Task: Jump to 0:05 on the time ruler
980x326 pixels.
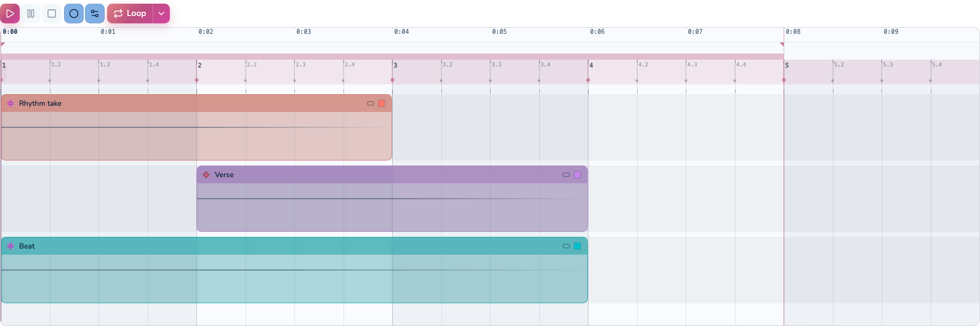Action: pyautogui.click(x=499, y=31)
